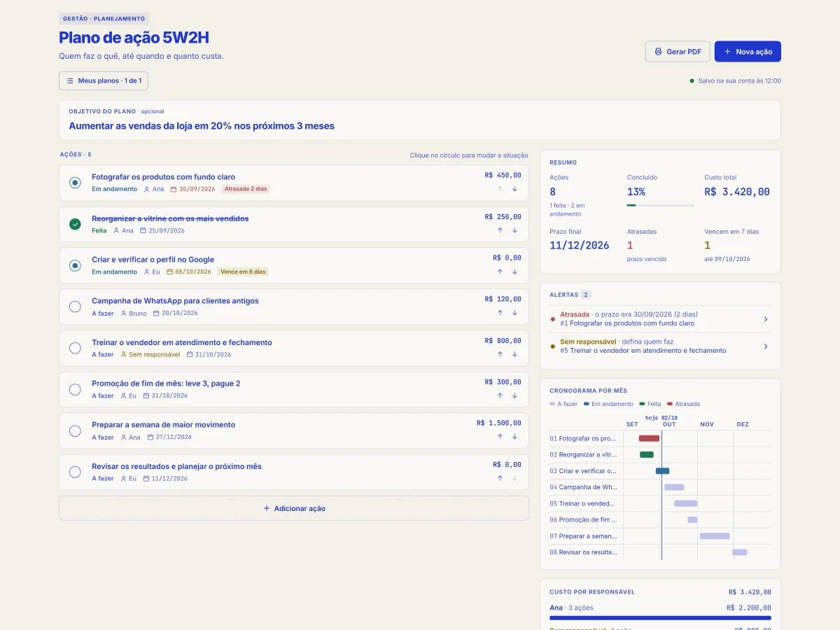Move 'Criar e verificar o perfil' action up
This screenshot has width=840, height=630.
click(x=500, y=272)
